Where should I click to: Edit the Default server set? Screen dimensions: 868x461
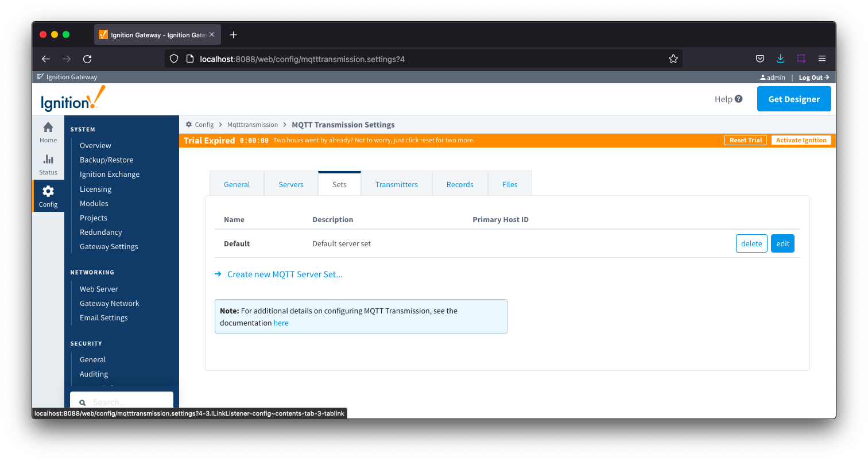click(x=782, y=243)
